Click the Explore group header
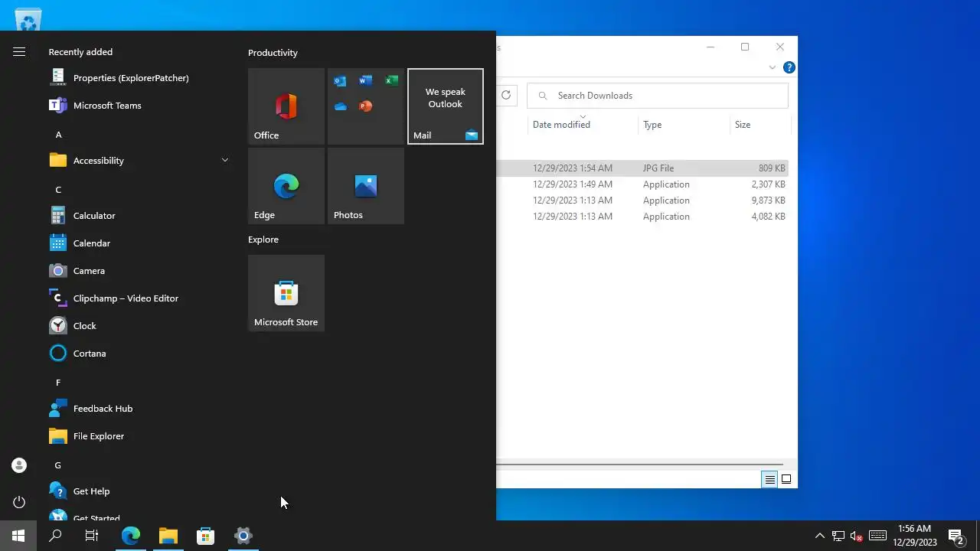 263,240
